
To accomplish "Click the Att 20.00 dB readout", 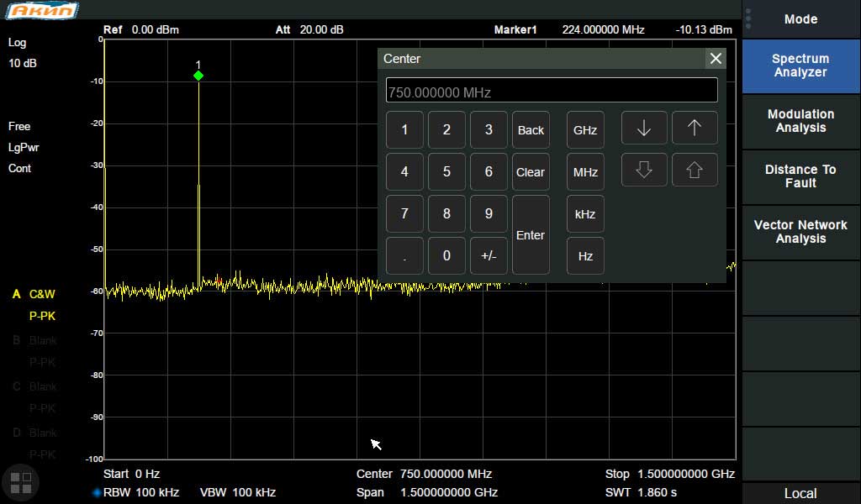I will (x=309, y=29).
